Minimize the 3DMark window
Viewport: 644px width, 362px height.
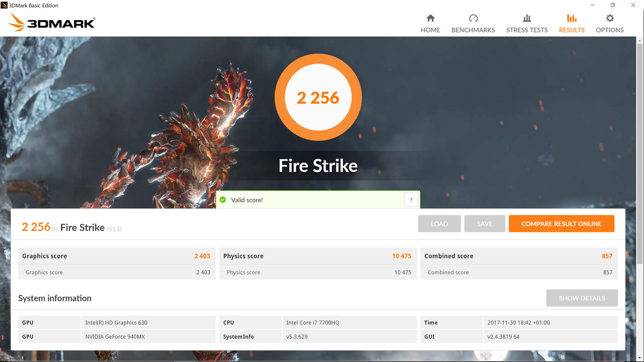(x=592, y=6)
